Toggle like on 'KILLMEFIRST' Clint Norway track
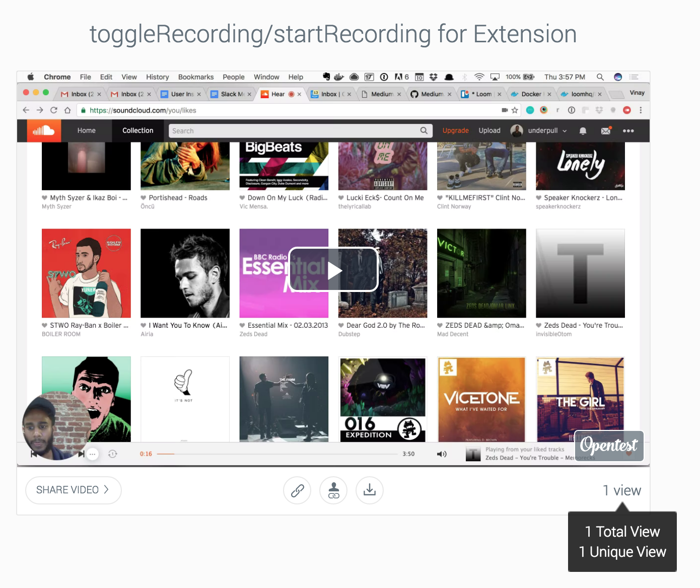The width and height of the screenshot is (700, 588). pos(440,198)
